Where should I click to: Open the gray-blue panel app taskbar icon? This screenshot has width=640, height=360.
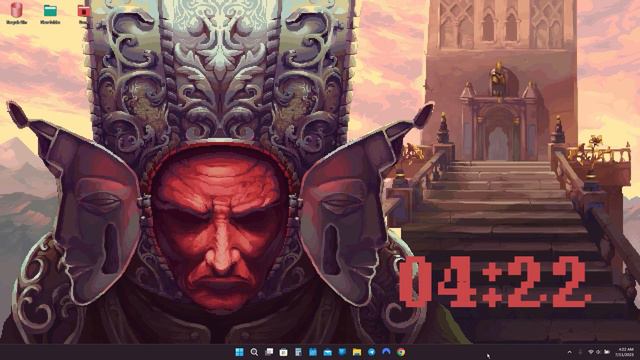[298, 352]
